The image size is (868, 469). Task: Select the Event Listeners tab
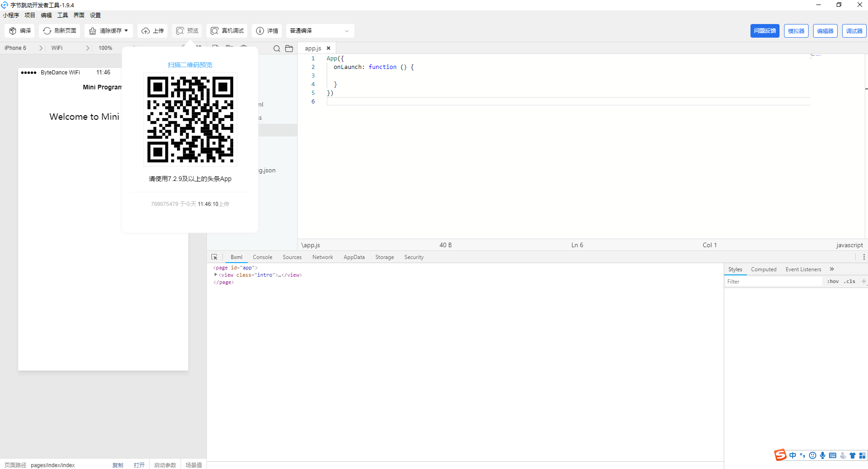click(804, 269)
